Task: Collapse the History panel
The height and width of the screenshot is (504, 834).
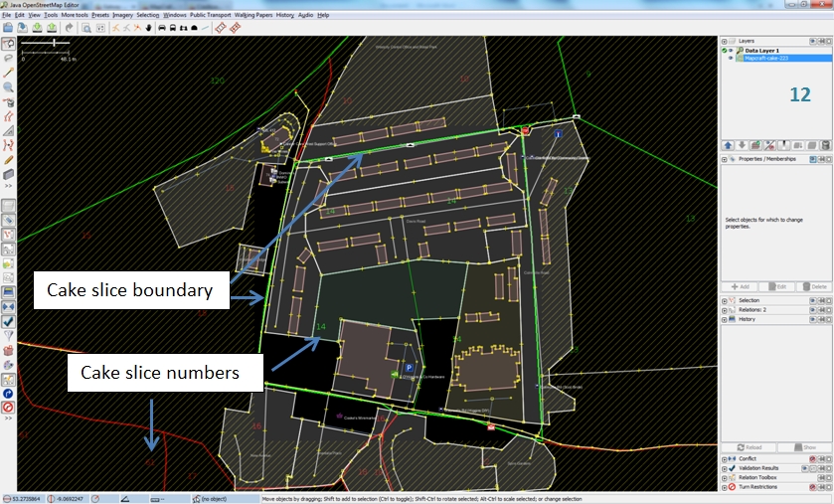Action: coord(725,319)
